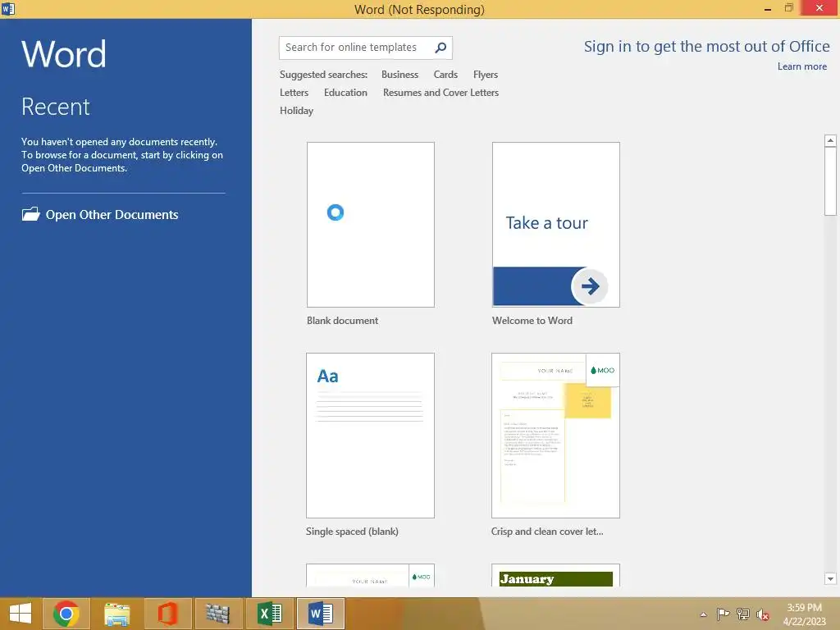Minimize the Word window
840x630 pixels.
768,8
